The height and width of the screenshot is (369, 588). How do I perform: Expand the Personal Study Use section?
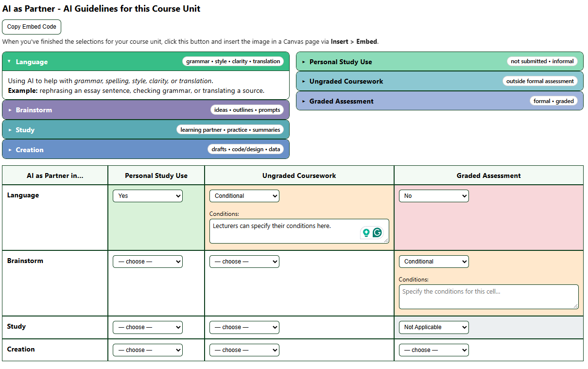[440, 62]
